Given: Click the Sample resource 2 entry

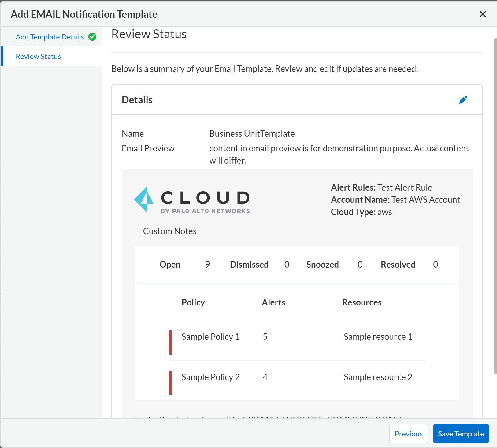Looking at the screenshot, I should [378, 377].
